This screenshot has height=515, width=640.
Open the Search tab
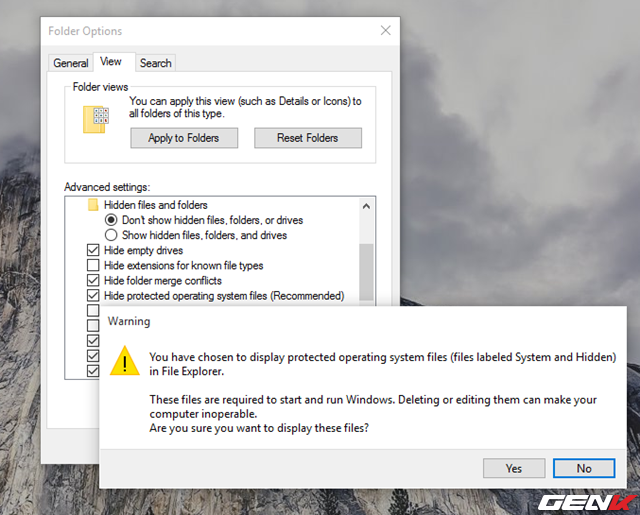(156, 63)
